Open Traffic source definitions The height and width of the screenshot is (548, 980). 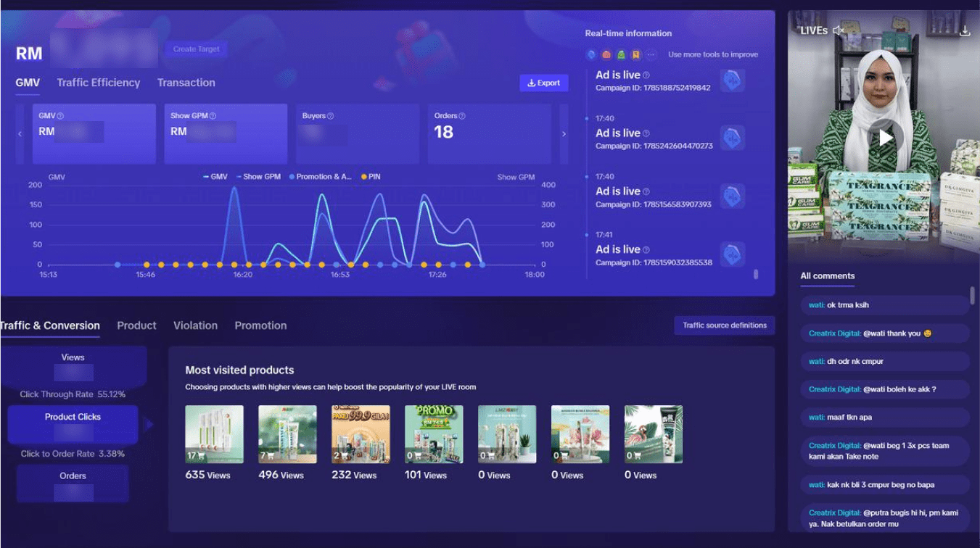[x=725, y=325]
